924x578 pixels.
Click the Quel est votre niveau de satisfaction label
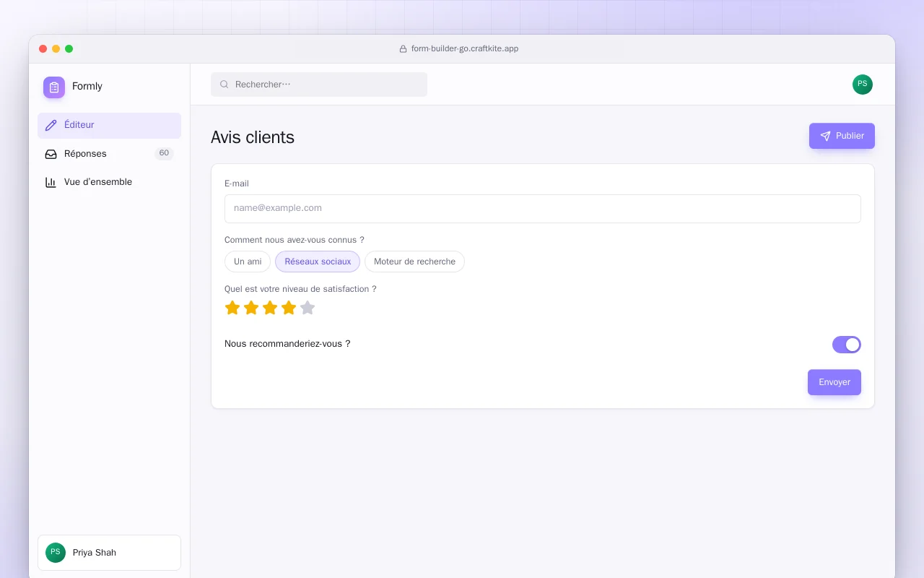300,289
